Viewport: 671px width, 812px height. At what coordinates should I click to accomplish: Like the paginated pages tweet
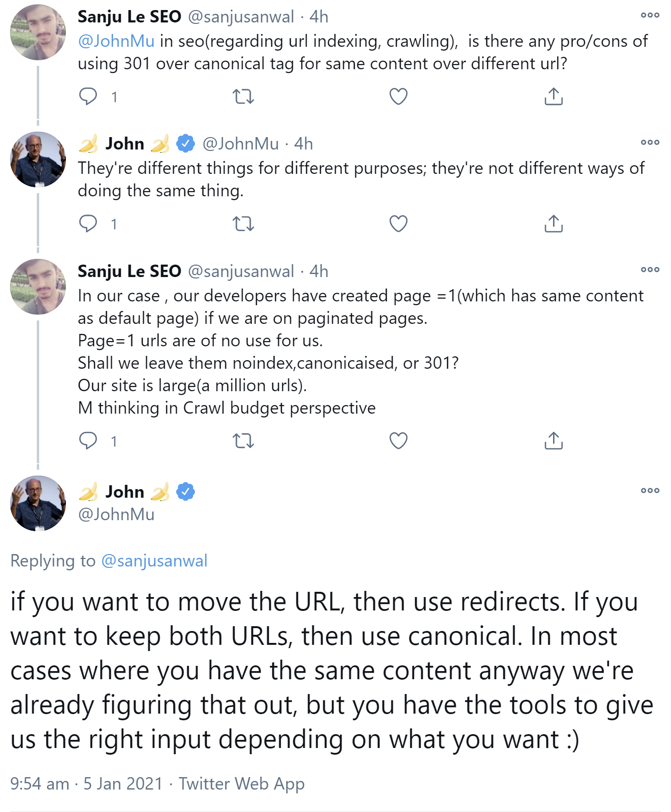[399, 442]
